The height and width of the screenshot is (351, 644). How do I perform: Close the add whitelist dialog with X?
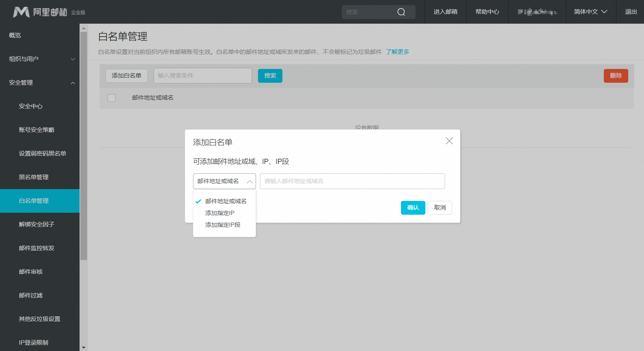click(x=449, y=141)
